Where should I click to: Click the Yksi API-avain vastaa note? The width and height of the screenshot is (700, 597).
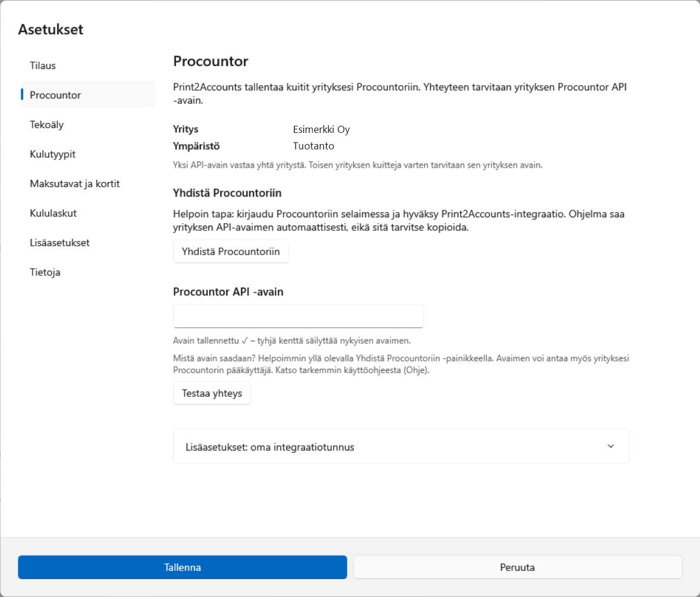coord(357,165)
